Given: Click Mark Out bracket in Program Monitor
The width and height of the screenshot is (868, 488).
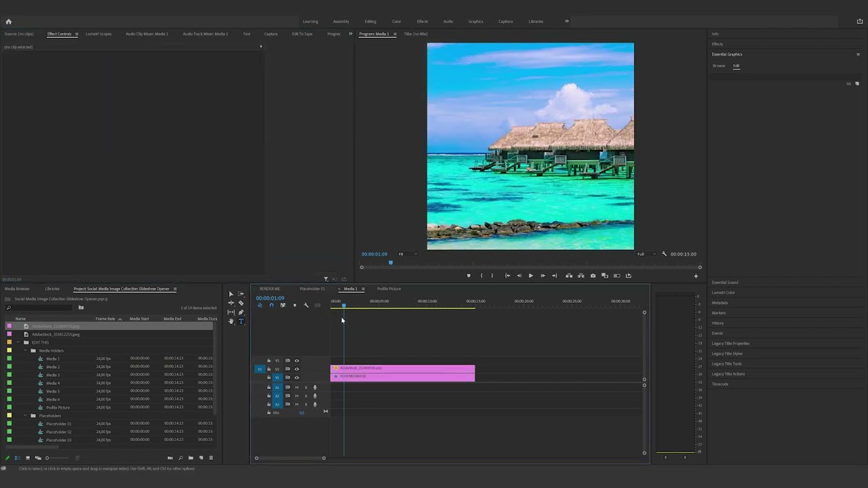Looking at the screenshot, I should (x=492, y=276).
